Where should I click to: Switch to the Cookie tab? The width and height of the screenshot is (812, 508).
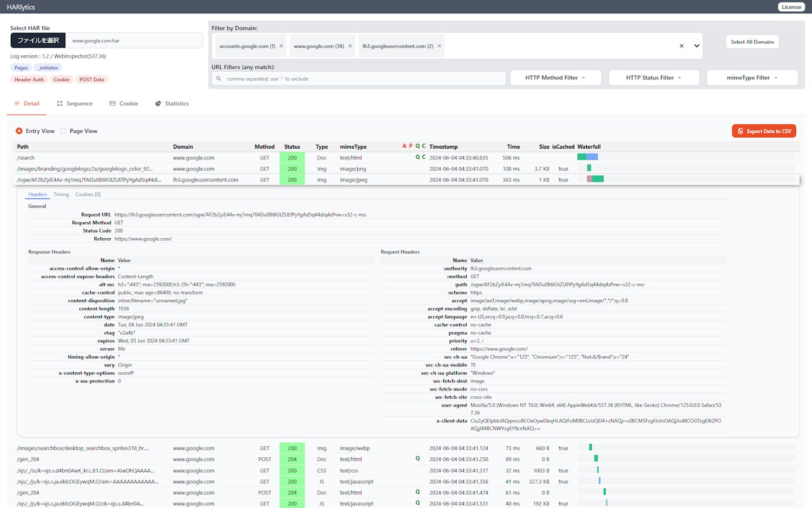click(123, 104)
